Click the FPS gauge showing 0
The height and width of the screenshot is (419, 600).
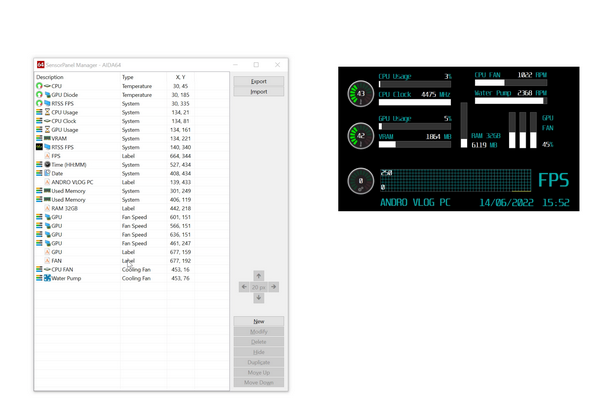click(360, 182)
